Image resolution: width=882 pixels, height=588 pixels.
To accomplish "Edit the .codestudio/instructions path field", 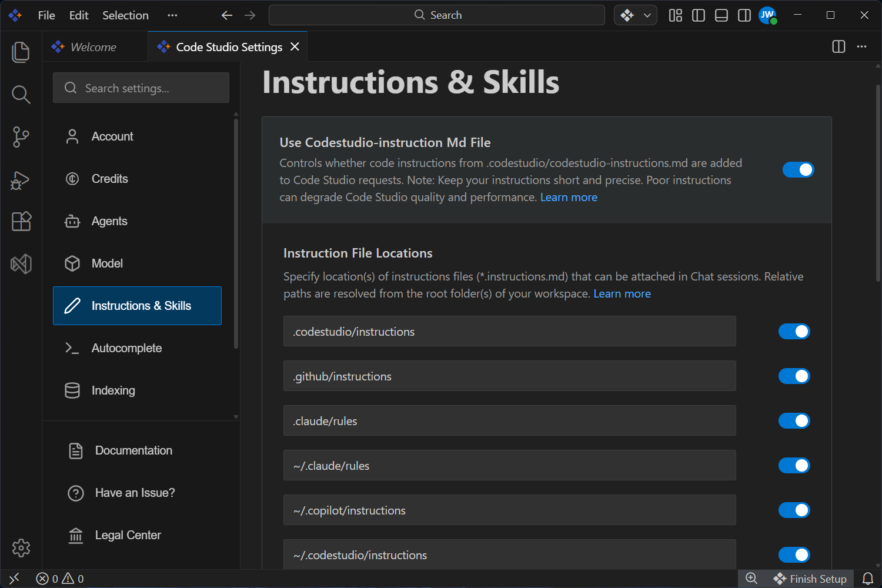I will (x=510, y=332).
